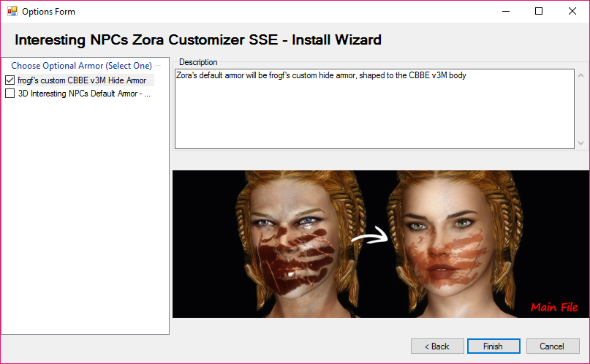Maximize the Options Form window

coord(539,11)
